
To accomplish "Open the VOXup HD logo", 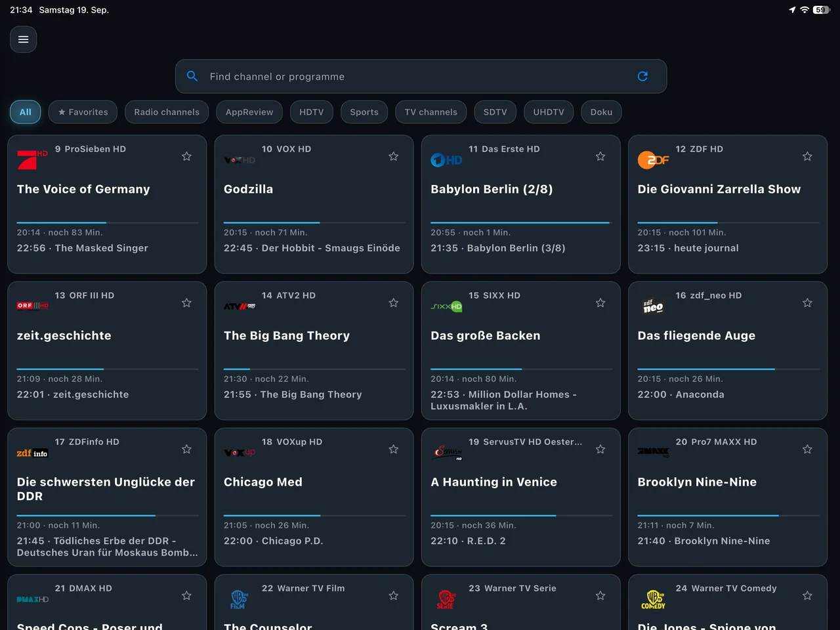I will coord(240,453).
